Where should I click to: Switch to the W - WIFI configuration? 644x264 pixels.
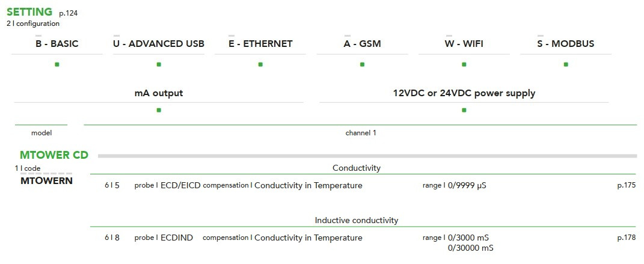coord(464,44)
